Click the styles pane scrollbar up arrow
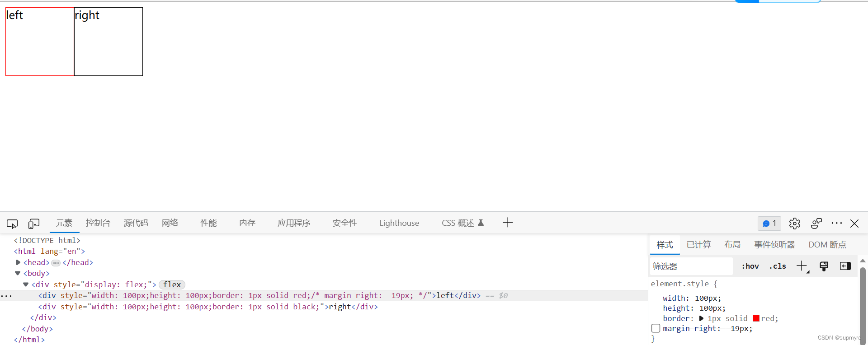Screen dimensions: 868x345 pyautogui.click(x=863, y=261)
